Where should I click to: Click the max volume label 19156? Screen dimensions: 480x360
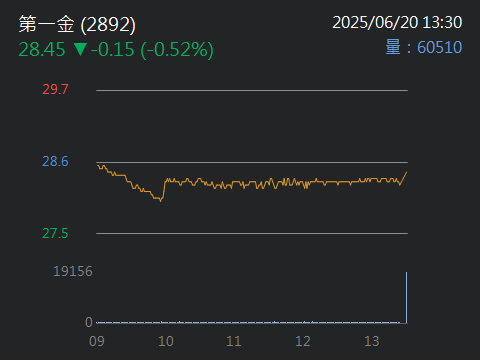coord(73,271)
